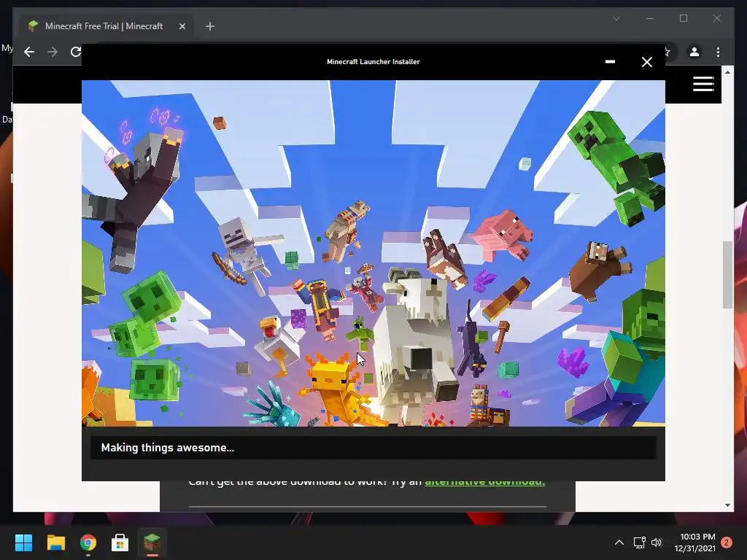The height and width of the screenshot is (560, 747).
Task: Click the page scrollbar down arrow
Action: point(727,505)
